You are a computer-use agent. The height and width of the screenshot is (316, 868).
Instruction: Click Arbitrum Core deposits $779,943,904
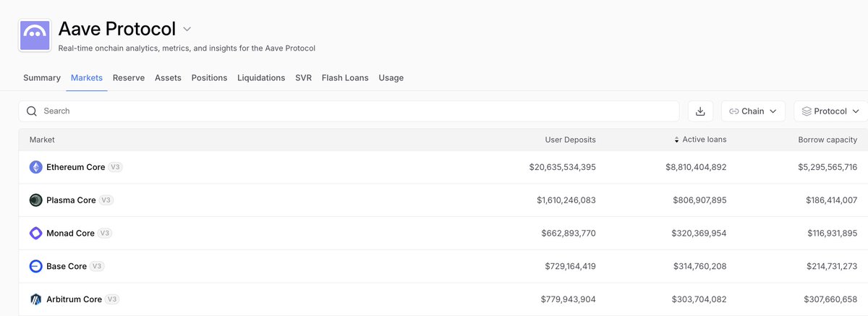[x=569, y=299]
